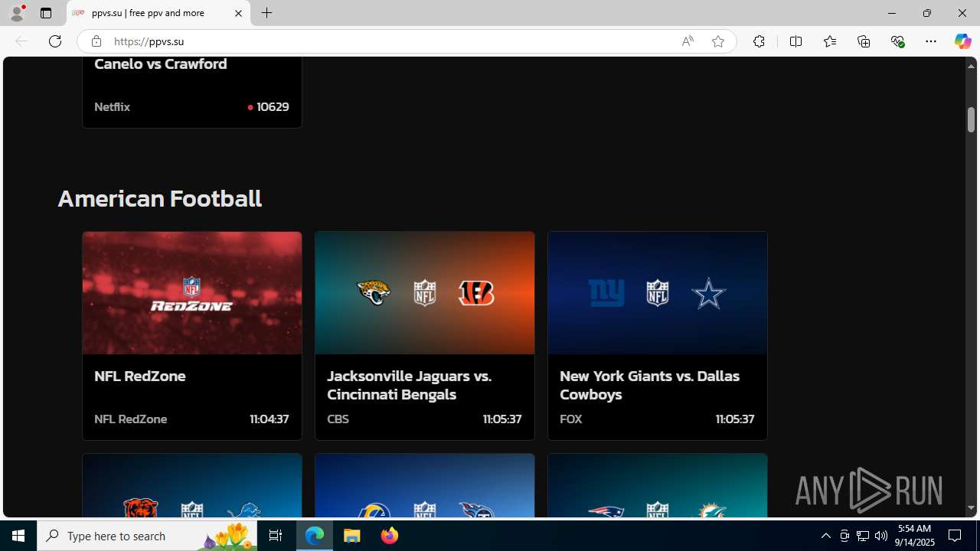Screen dimensions: 980x551
Task: Select the ppvs.su browser tab
Action: 158,13
